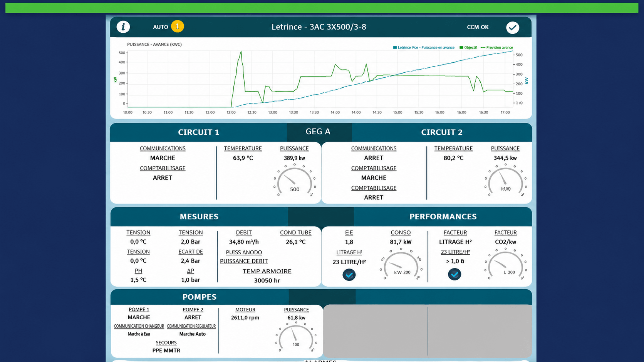Click Circuit 2 TEMPERATURE link
The image size is (644, 362).
point(453,148)
